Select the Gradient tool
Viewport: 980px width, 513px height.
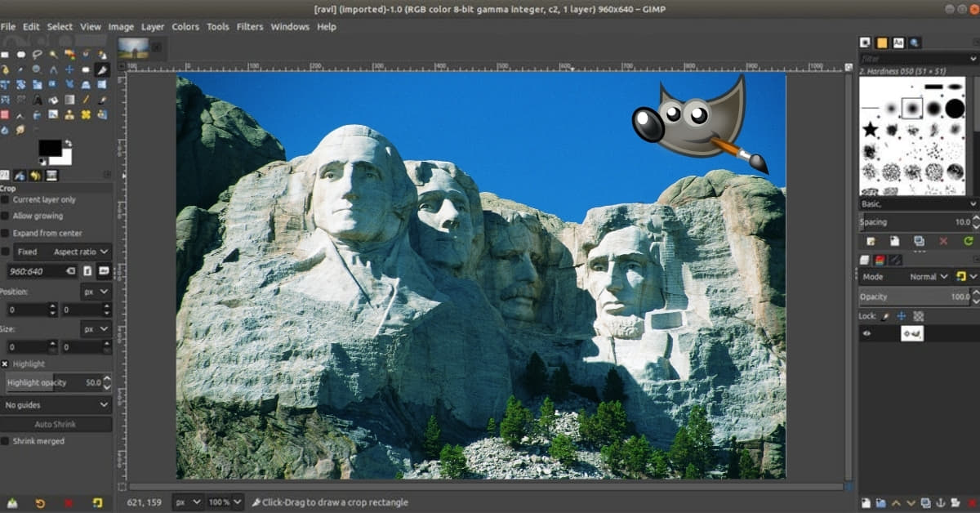pyautogui.click(x=69, y=100)
